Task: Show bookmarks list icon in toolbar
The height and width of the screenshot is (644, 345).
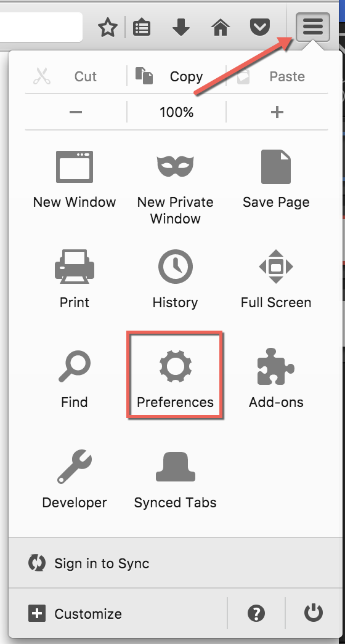Action: tap(142, 28)
